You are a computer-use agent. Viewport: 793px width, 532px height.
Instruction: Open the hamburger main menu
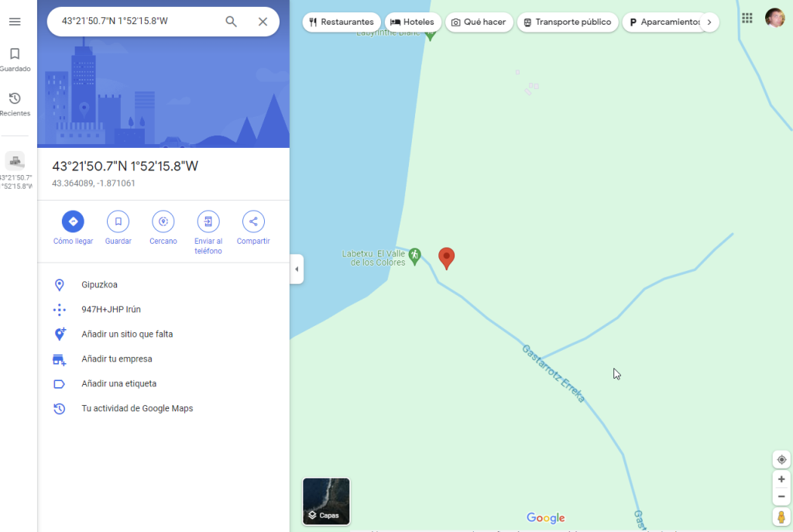click(15, 22)
